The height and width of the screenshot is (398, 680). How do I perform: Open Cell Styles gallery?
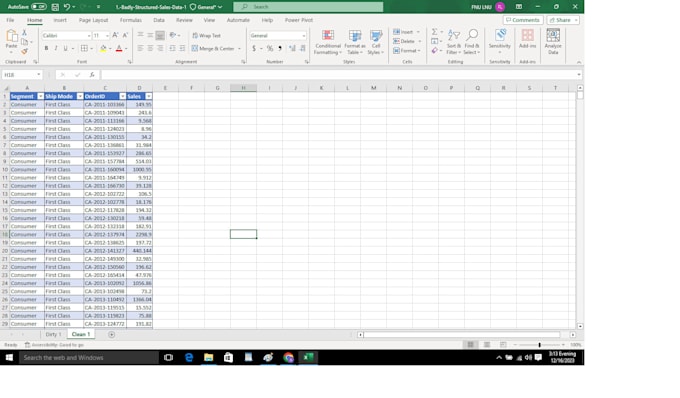click(x=376, y=42)
